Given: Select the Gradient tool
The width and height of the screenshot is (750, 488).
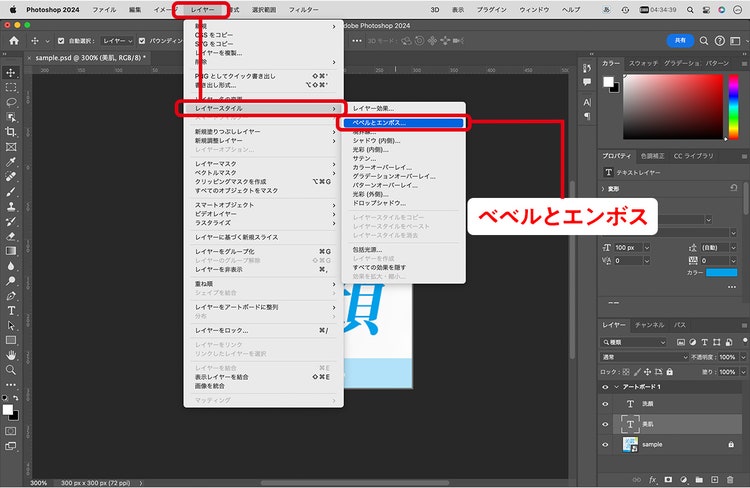Looking at the screenshot, I should (11, 251).
